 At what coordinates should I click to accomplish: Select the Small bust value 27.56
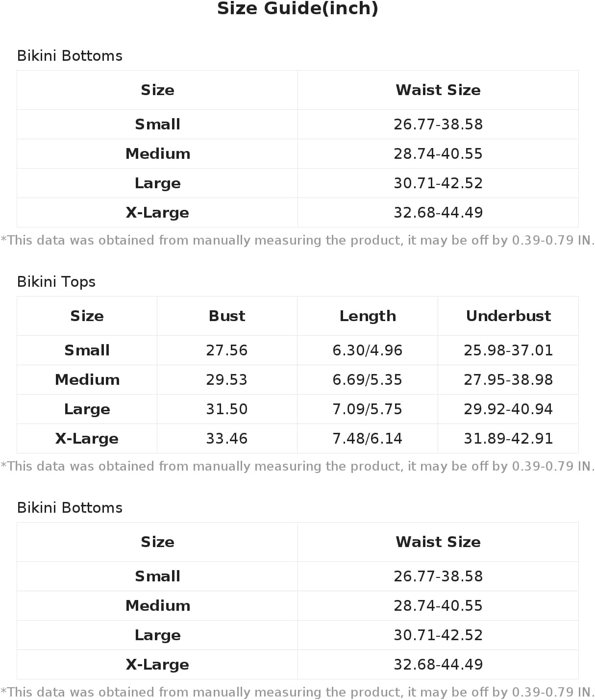tap(227, 350)
